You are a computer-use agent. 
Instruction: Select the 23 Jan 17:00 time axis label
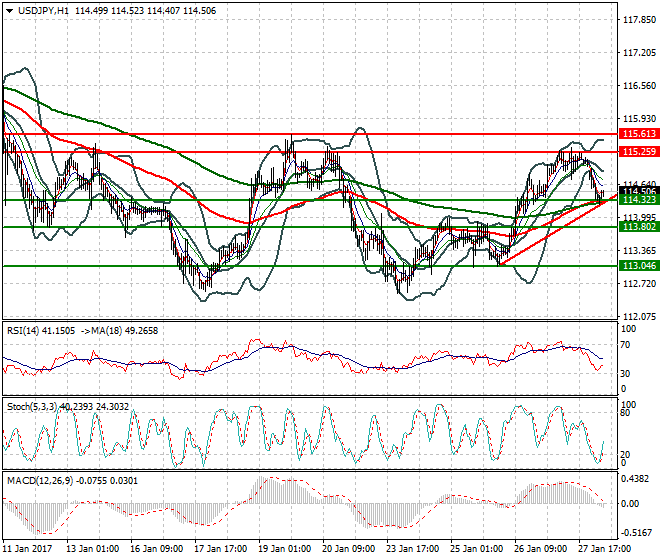coord(412,549)
